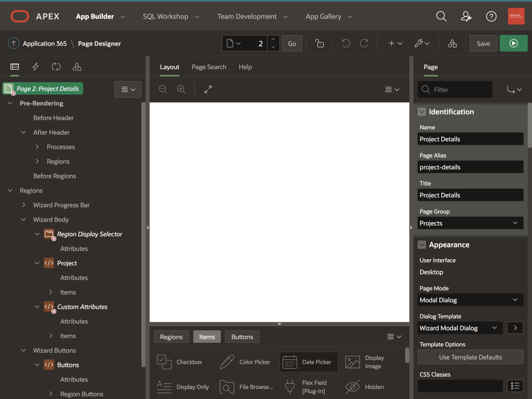Increment the page number stepper up
532x399 pixels.
click(273, 39)
